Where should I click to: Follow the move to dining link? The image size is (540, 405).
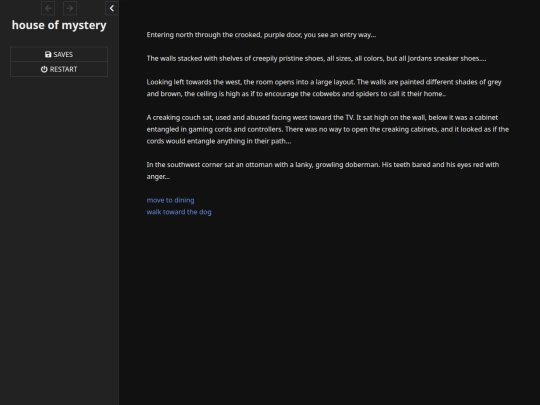tap(170, 200)
